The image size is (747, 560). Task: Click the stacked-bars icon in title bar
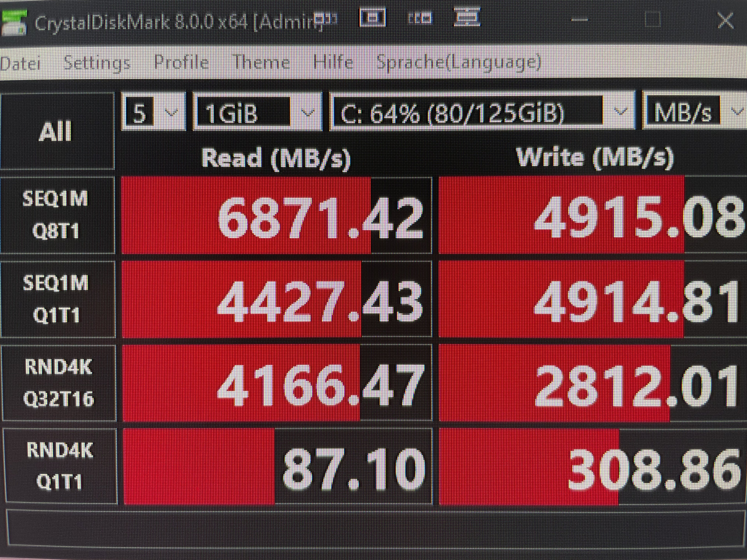467,17
